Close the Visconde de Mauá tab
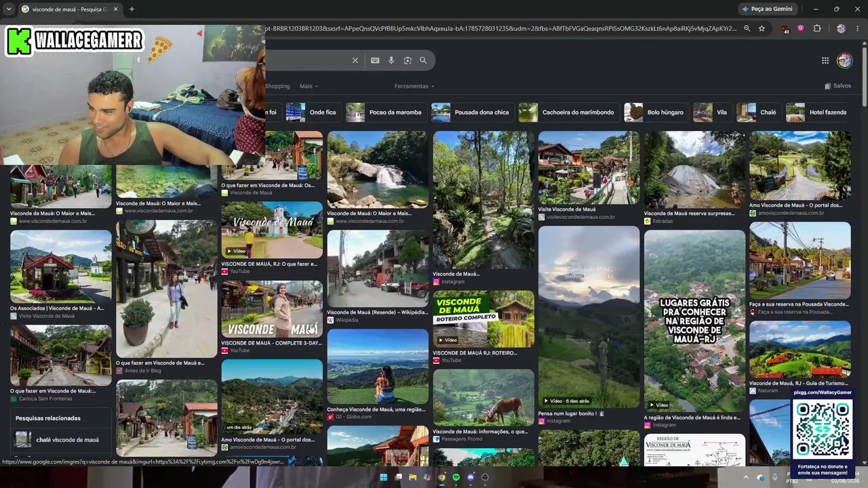This screenshot has width=868, height=488. pos(115,9)
